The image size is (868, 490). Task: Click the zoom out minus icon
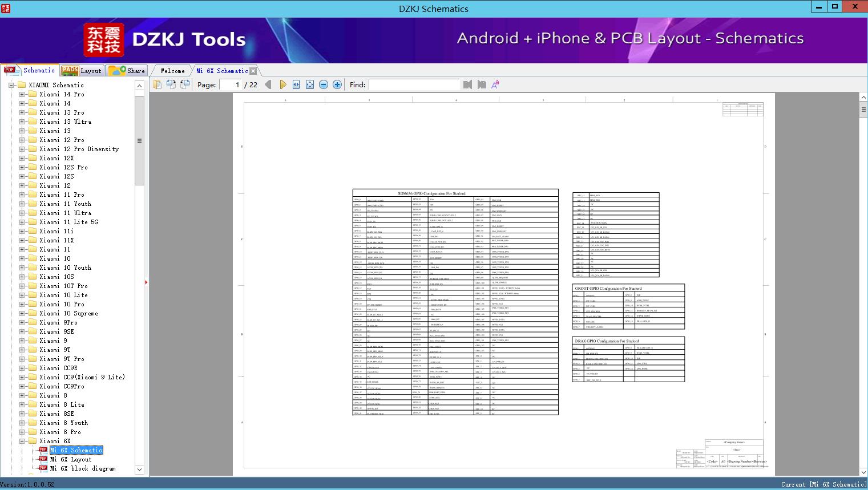(x=324, y=84)
